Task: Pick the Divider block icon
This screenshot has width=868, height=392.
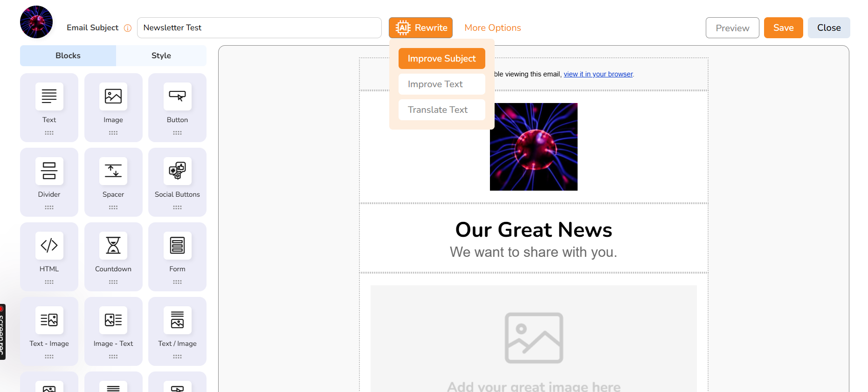Action: [49, 171]
